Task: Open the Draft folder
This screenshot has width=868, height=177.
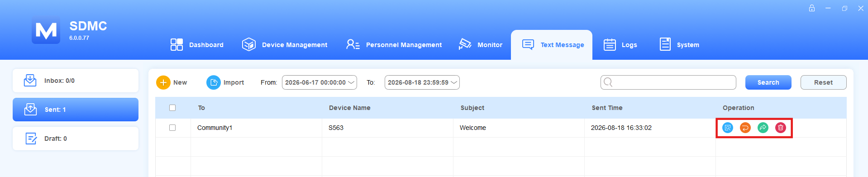Action: pos(76,139)
